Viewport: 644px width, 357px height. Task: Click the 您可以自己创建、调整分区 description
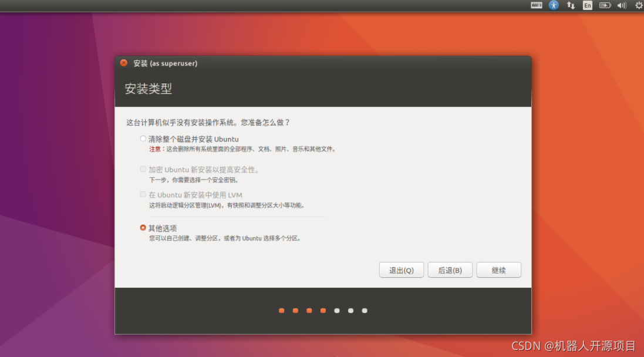(225, 238)
